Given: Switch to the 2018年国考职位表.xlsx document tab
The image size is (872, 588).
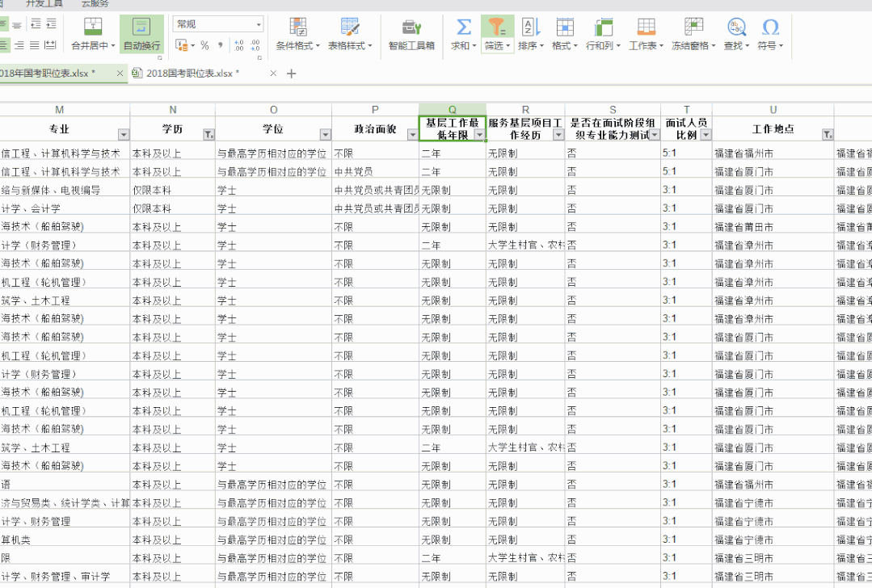Looking at the screenshot, I should click(48, 73).
